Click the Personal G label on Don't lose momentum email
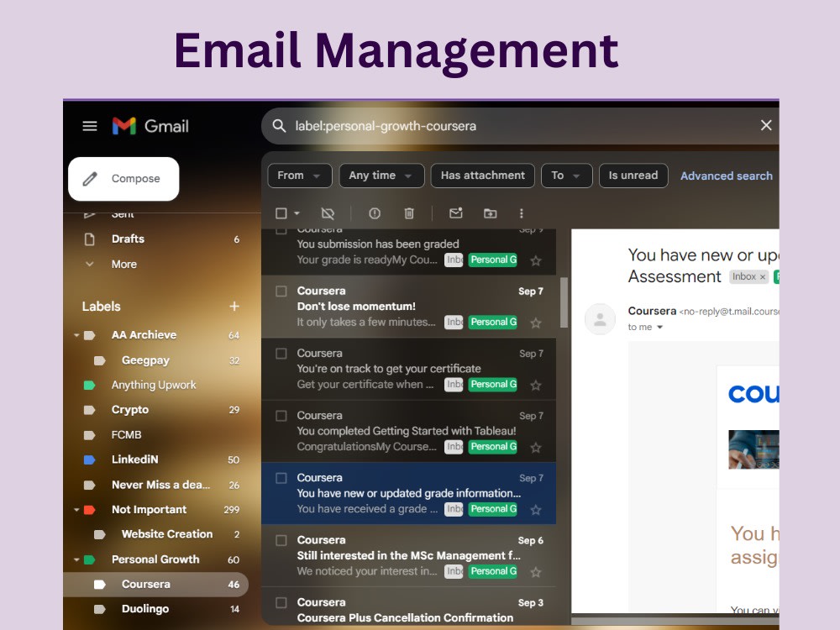Viewport: 840px width, 630px height. pos(493,322)
